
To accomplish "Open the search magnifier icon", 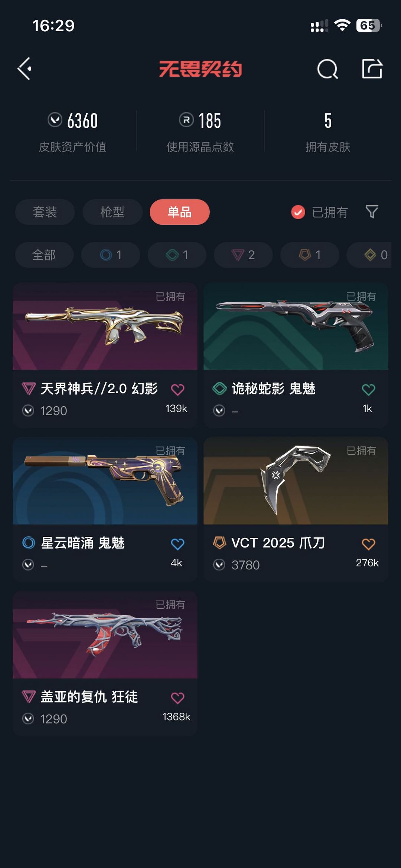I will coord(327,69).
